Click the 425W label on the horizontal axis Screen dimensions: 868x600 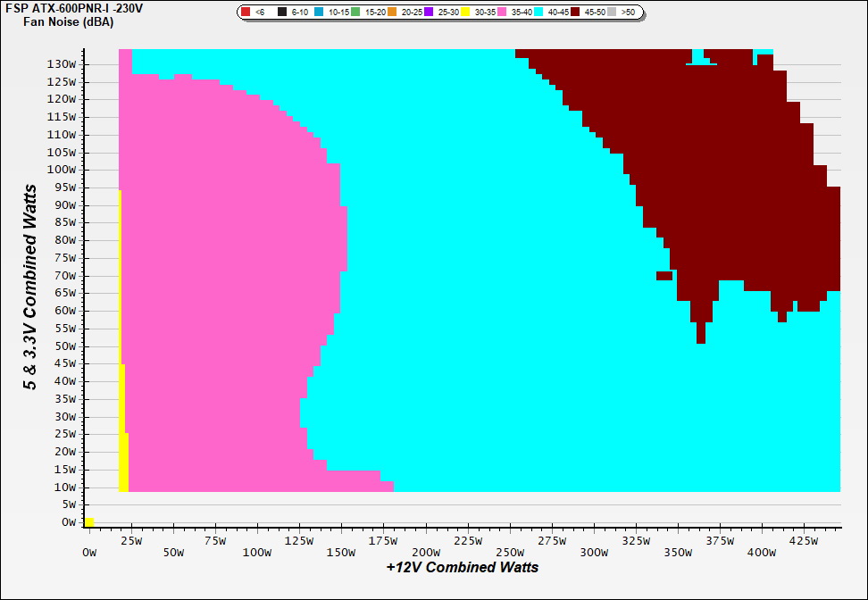(802, 540)
